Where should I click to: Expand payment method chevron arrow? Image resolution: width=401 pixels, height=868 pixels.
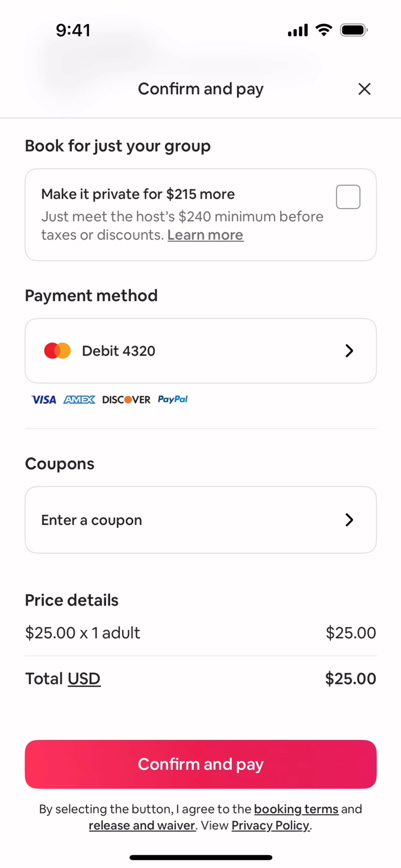pyautogui.click(x=349, y=351)
